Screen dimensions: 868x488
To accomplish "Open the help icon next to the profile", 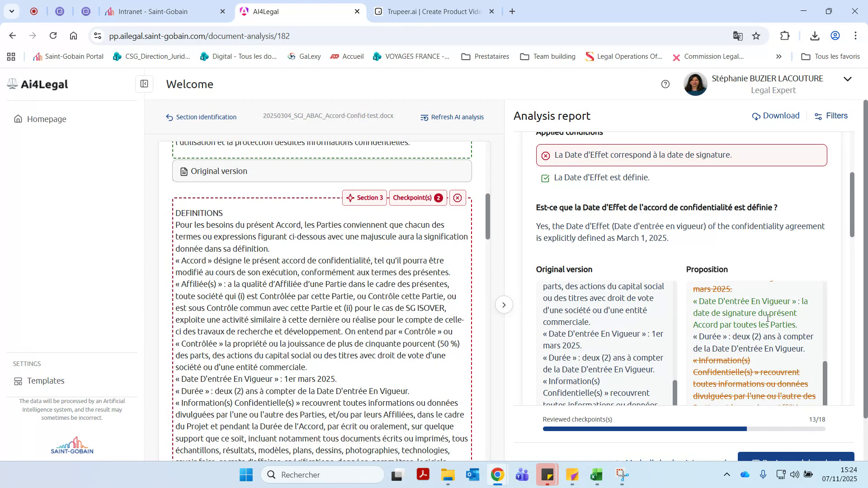I will (x=665, y=84).
